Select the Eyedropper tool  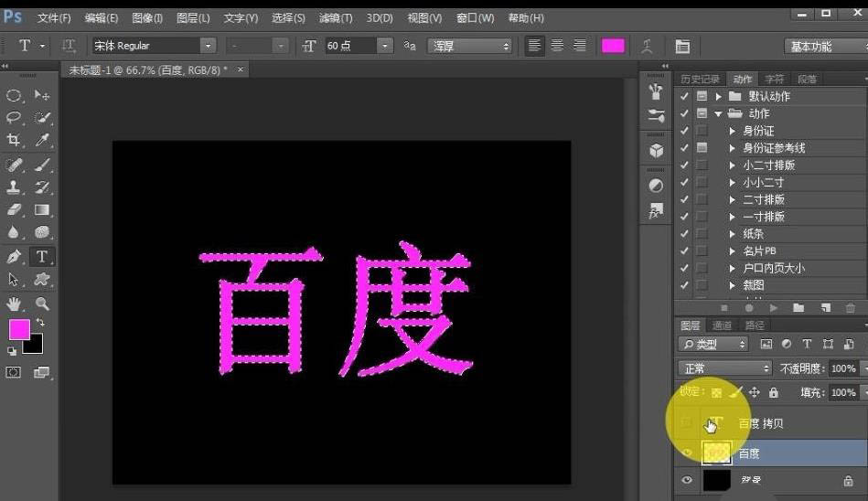pos(42,140)
